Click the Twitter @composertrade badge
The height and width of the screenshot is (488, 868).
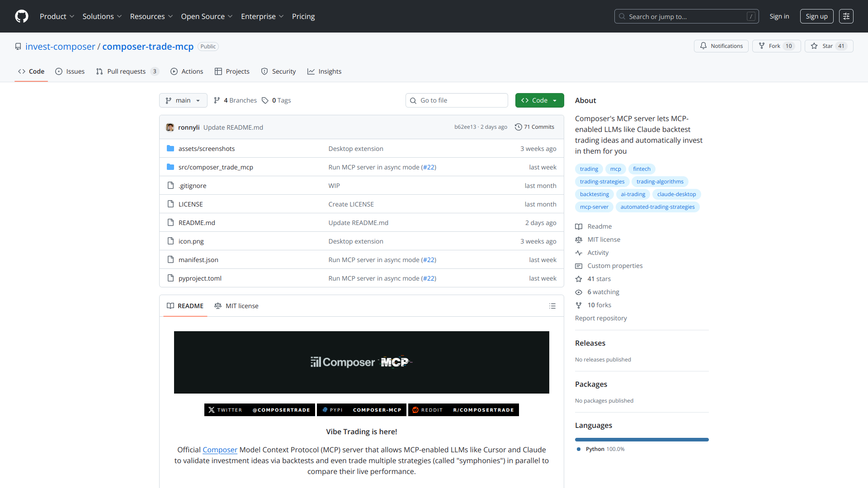[259, 410]
